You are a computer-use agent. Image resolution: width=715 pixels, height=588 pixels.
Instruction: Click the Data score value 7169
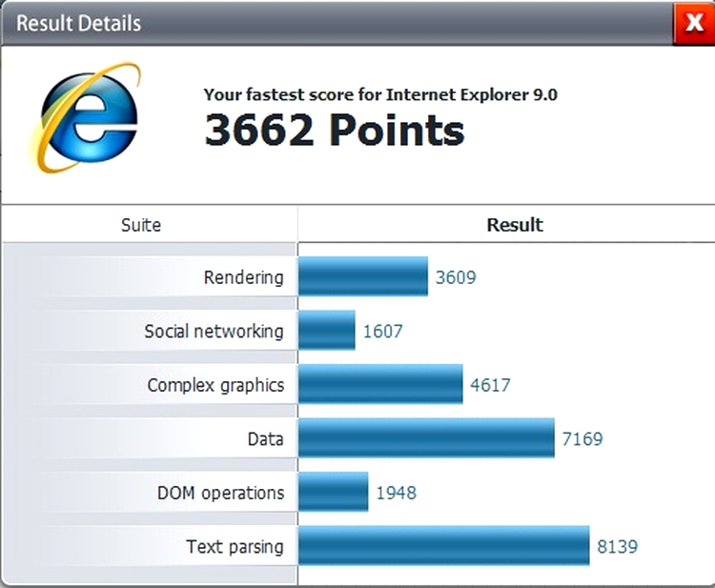pos(582,439)
